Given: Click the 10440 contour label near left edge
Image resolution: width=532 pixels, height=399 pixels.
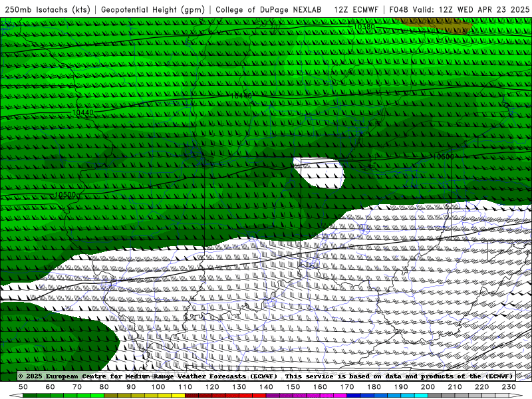Looking at the screenshot, I should pos(82,112).
